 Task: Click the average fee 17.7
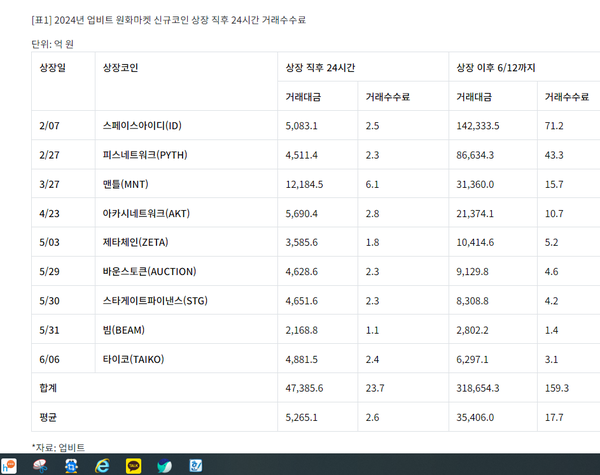click(x=554, y=417)
